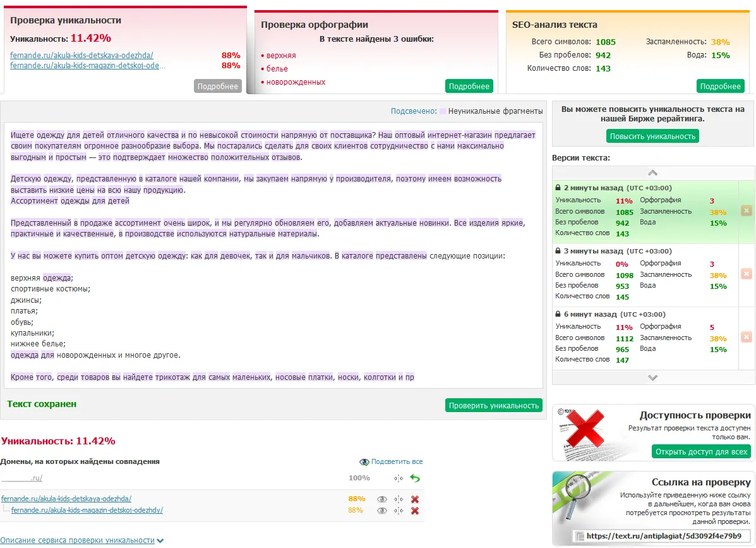Click compare icon for akula-kids-magazin-detskoj-odezhdy row

pos(399,510)
